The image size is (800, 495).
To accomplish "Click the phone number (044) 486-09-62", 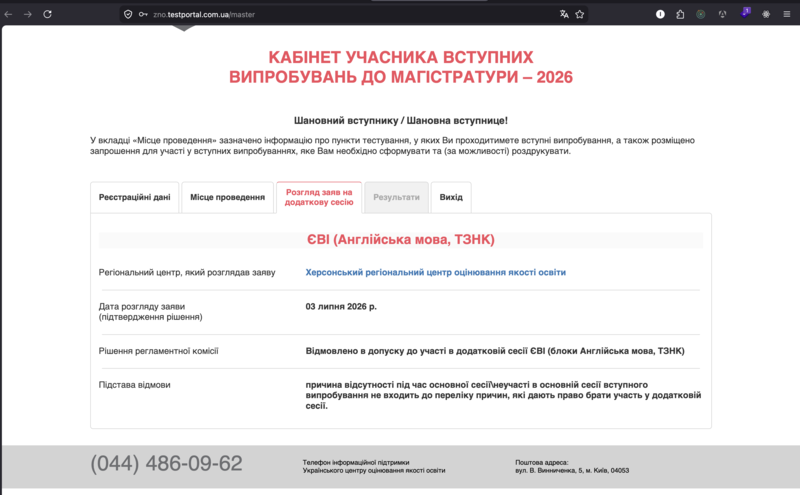I will pyautogui.click(x=166, y=463).
